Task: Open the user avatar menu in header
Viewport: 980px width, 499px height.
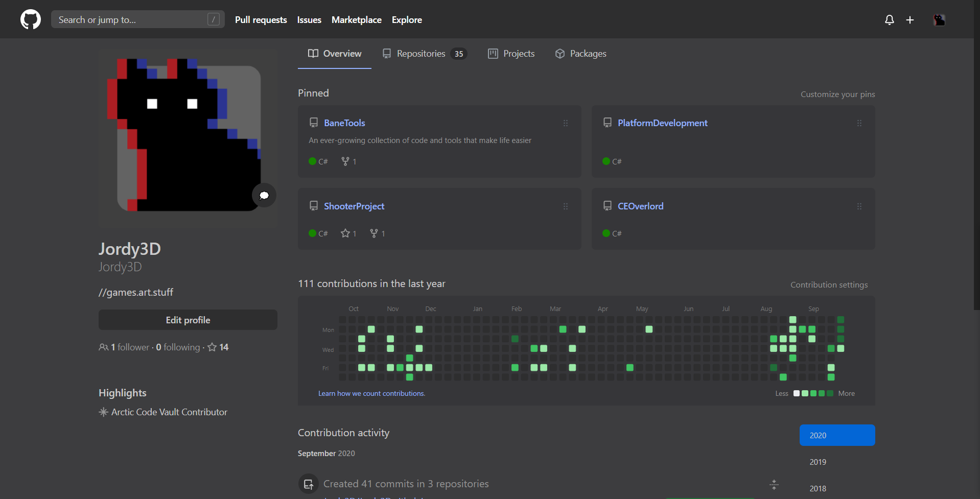Action: 939,19
